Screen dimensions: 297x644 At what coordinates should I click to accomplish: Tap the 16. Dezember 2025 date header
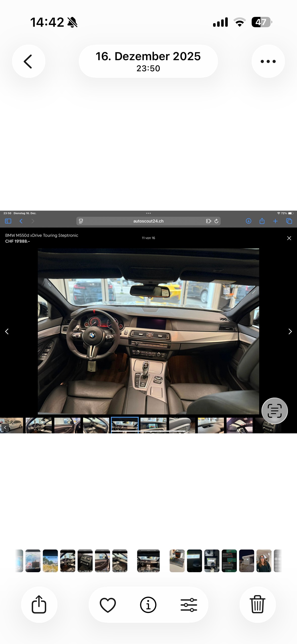[x=148, y=61]
